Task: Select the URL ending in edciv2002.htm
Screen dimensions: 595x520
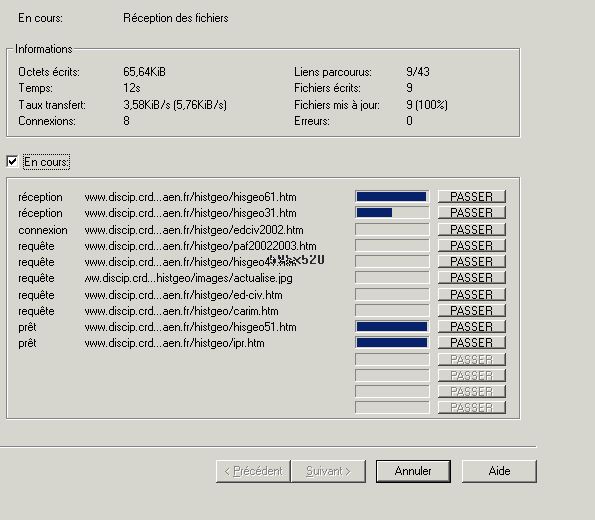Action: pyautogui.click(x=194, y=230)
